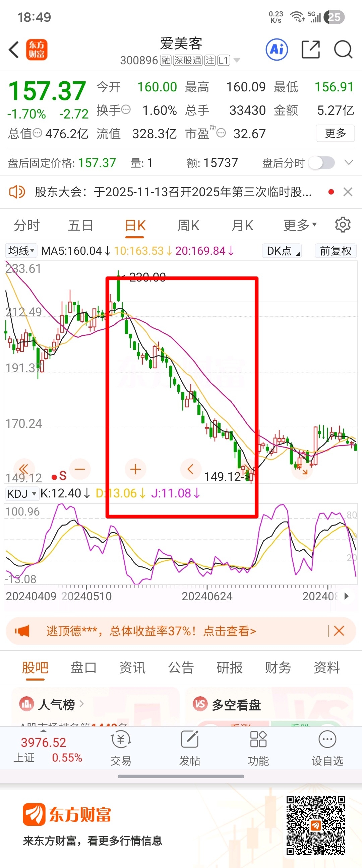This screenshot has height=868, width=362.
Task: Open the 股东大会 announcement text
Action: click(x=173, y=192)
